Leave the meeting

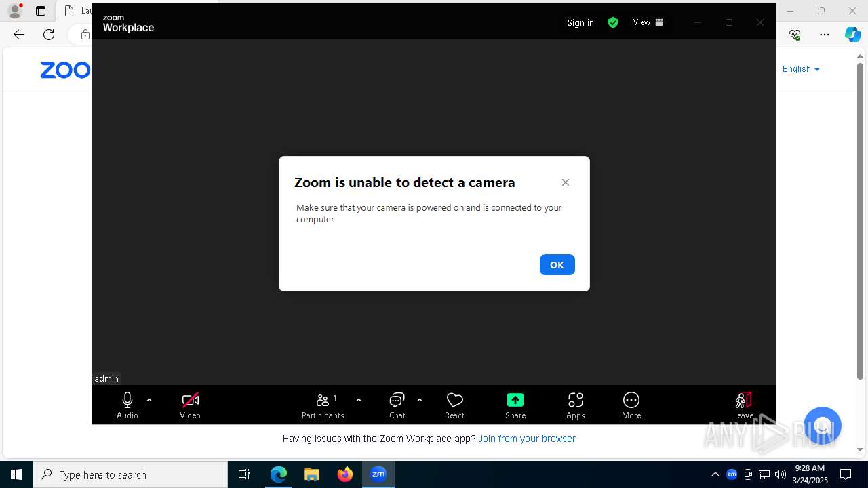click(x=743, y=405)
